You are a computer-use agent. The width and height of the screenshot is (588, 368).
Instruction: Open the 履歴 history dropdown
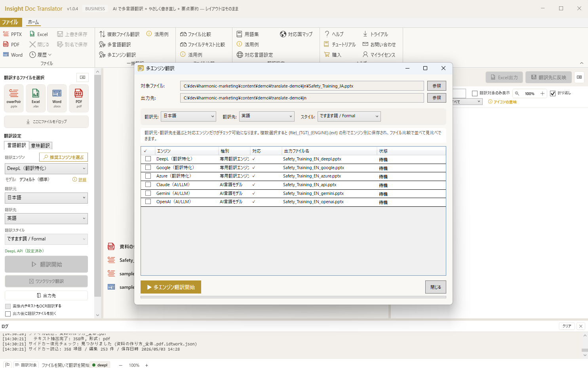point(40,55)
